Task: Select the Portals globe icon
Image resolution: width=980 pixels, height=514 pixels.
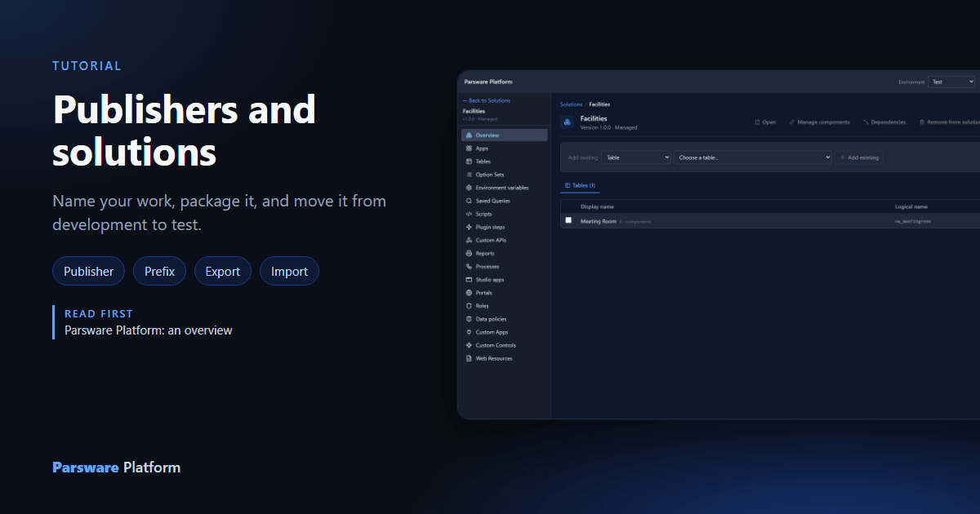Action: pos(469,293)
